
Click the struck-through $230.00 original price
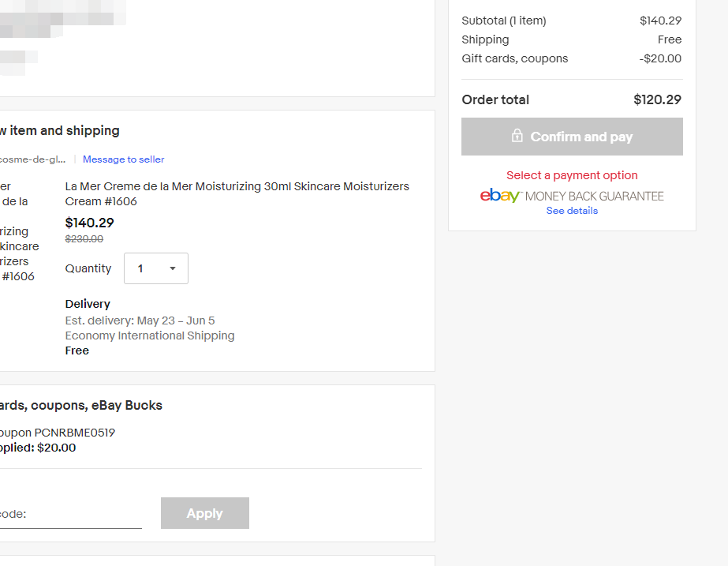coord(84,239)
